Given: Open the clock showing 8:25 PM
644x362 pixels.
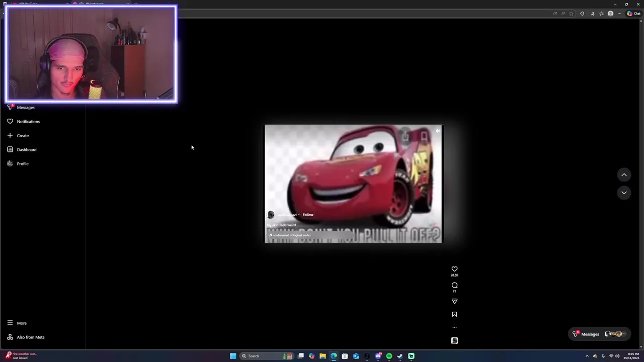Looking at the screenshot, I should pyautogui.click(x=630, y=356).
